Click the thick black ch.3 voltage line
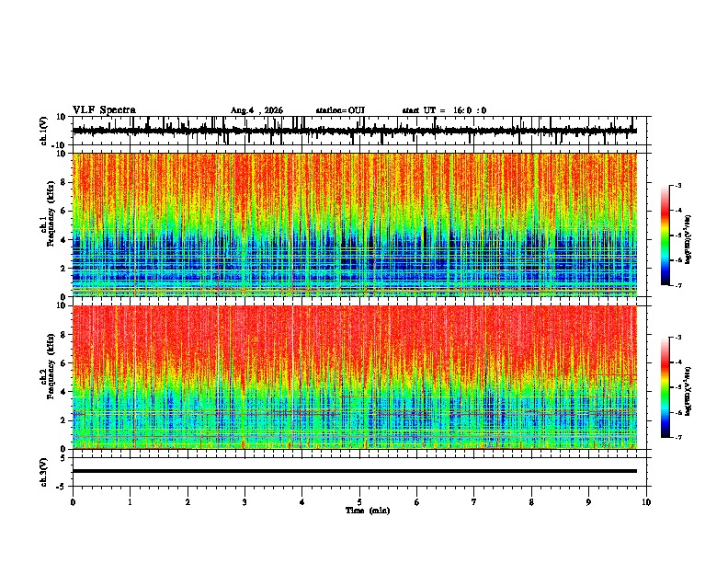 coord(354,471)
